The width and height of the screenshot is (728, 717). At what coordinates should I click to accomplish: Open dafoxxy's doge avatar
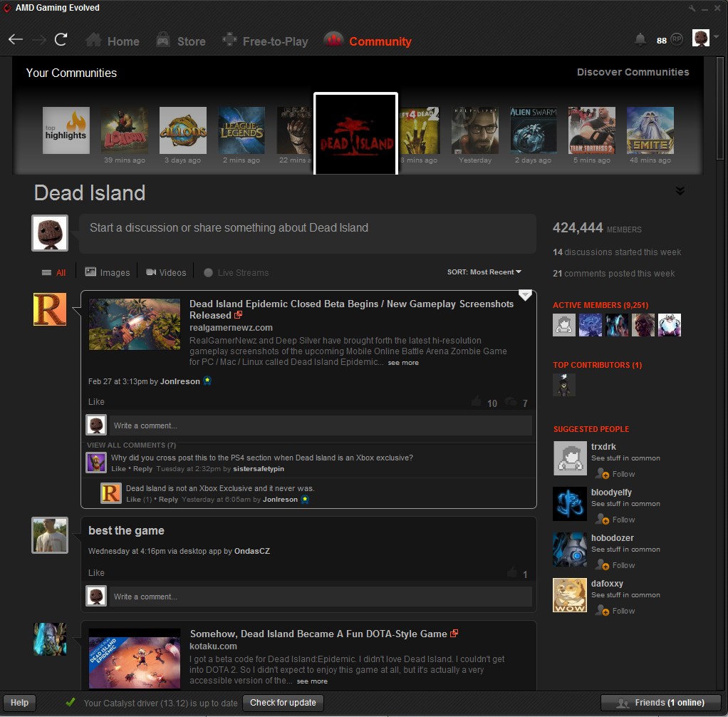(x=570, y=595)
